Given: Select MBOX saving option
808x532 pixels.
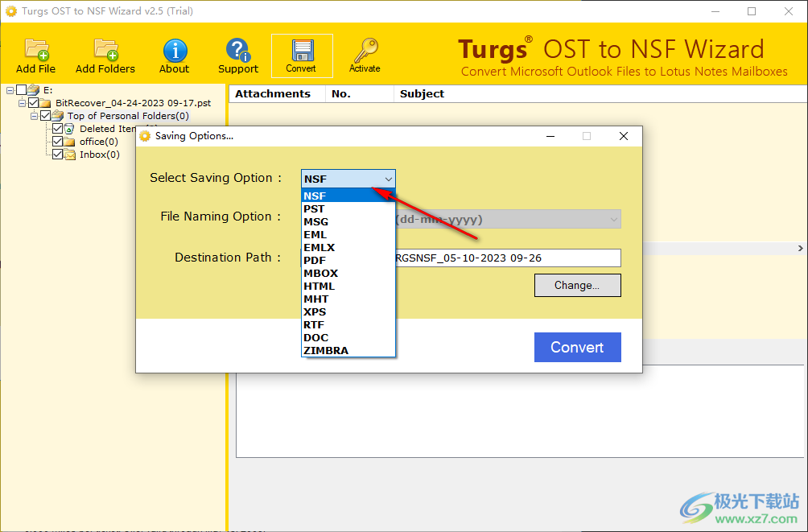Looking at the screenshot, I should pyautogui.click(x=348, y=273).
